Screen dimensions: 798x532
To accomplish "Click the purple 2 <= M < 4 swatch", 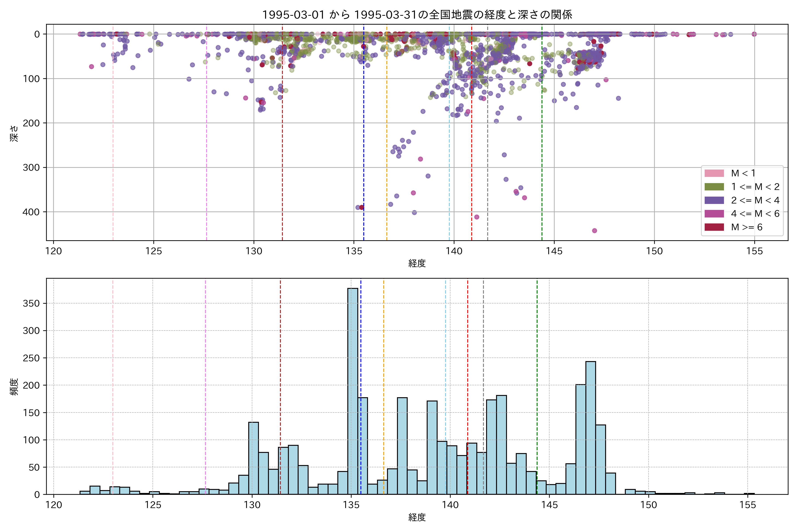I will (714, 200).
